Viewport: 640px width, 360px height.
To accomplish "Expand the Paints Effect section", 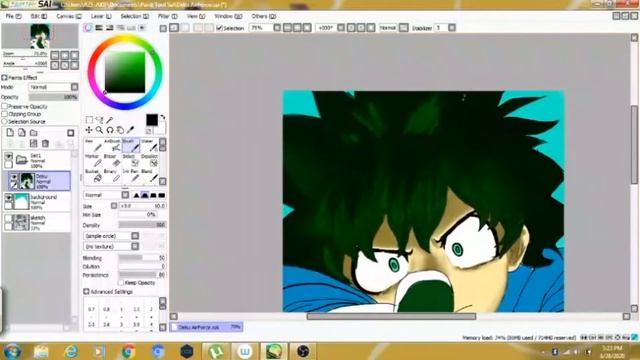I will [x=4, y=78].
